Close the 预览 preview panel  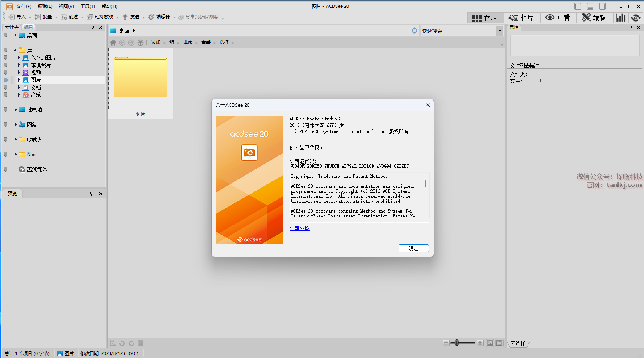101,194
